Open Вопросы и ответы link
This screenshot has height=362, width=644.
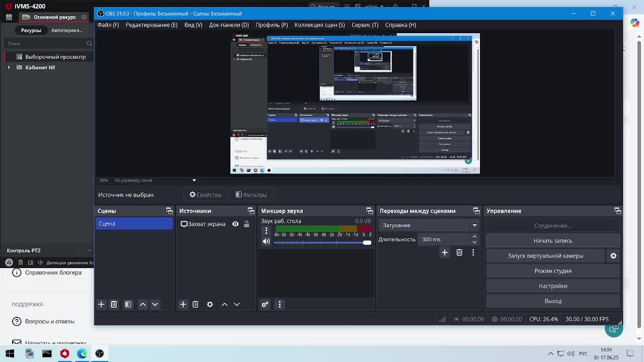point(50,321)
